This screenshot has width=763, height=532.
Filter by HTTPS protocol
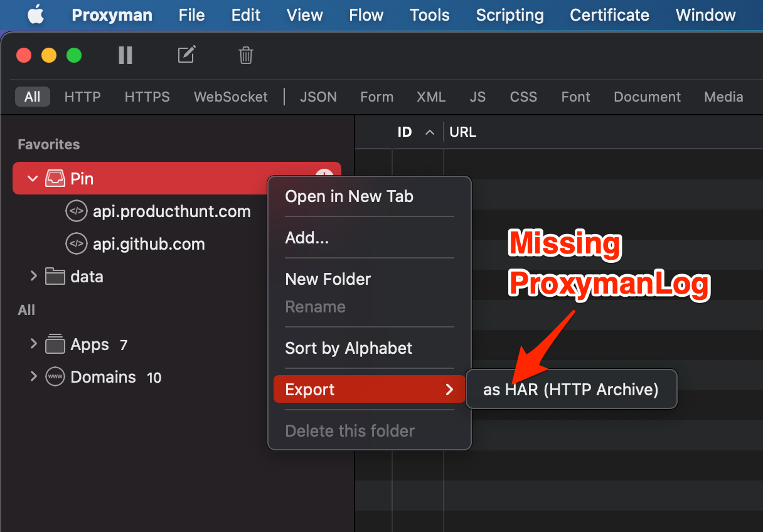coord(147,97)
